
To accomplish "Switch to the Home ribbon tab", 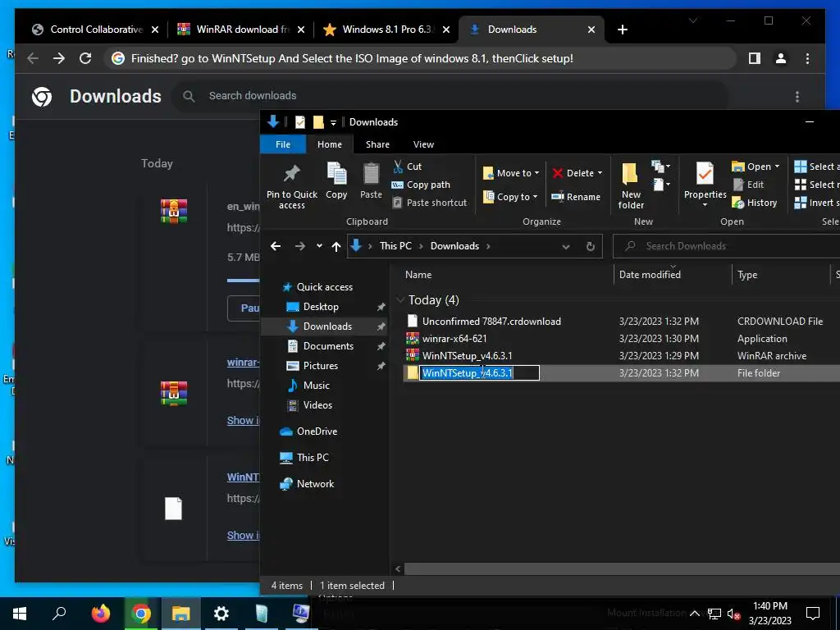I will (330, 144).
